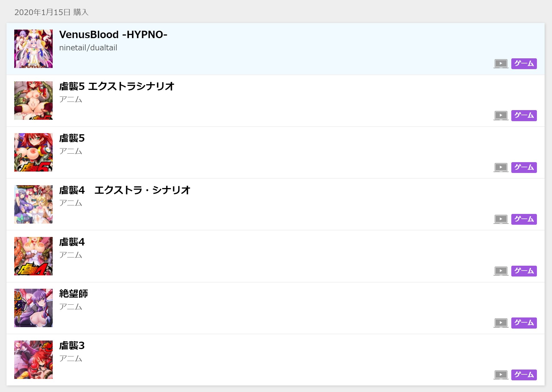This screenshot has width=552, height=392.
Task: Click PC play icon in 虐襲5 row
Action: click(501, 168)
